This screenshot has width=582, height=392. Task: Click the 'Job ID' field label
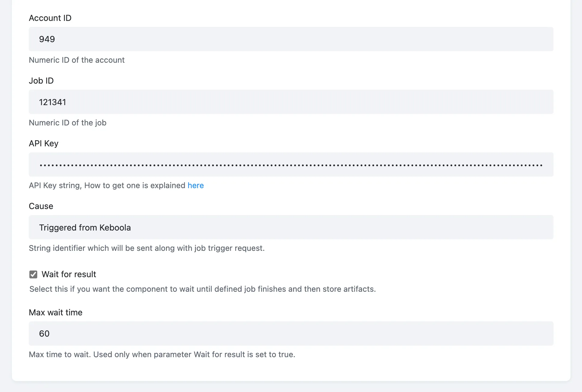(x=41, y=81)
